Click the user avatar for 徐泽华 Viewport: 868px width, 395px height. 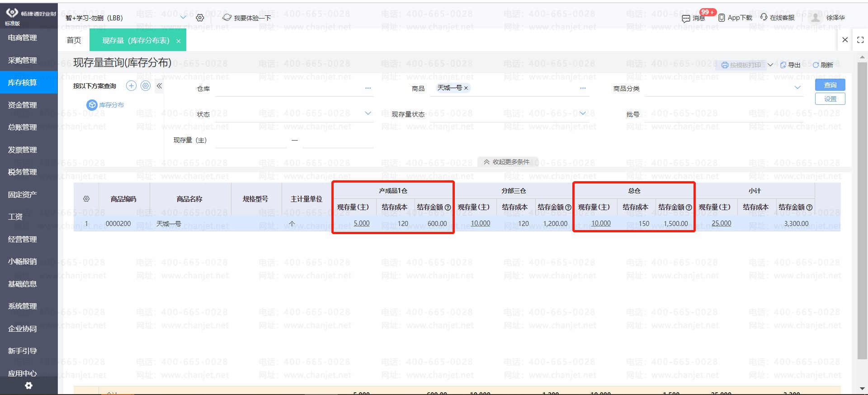pos(815,18)
